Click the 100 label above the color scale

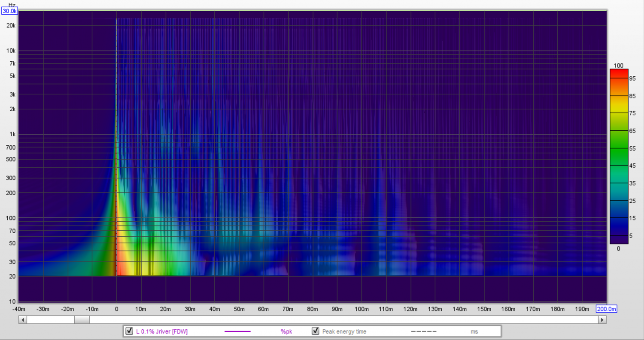[618, 66]
